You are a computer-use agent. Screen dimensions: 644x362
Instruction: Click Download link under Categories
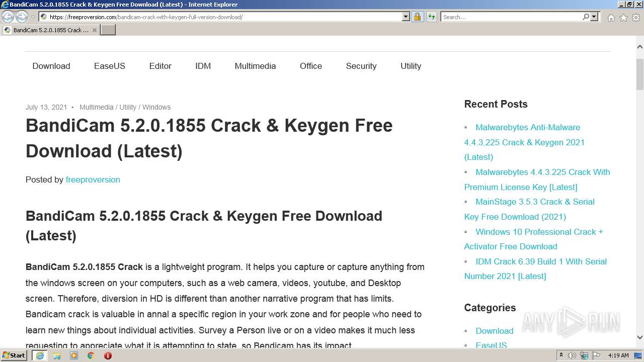(x=495, y=331)
